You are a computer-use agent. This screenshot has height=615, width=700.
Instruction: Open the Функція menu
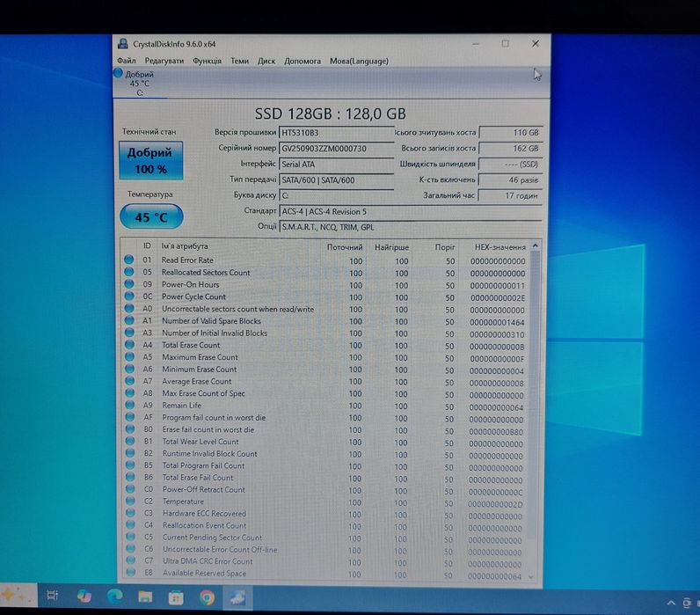pyautogui.click(x=207, y=61)
